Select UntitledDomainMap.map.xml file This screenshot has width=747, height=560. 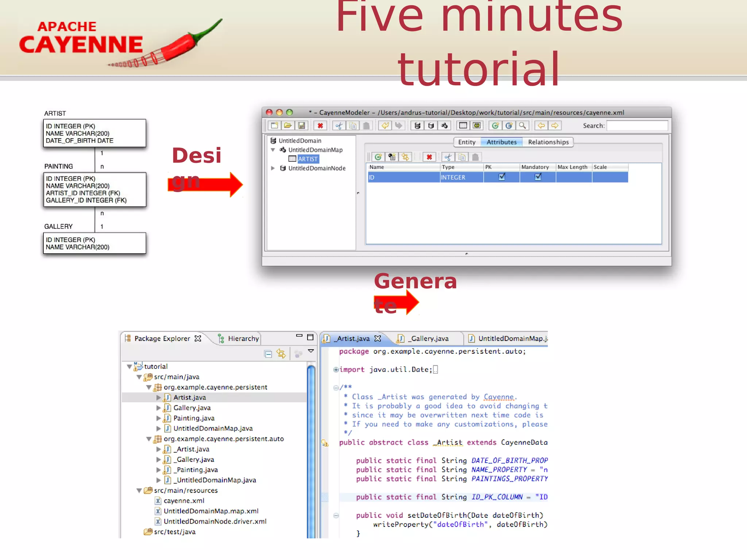pyautogui.click(x=211, y=511)
